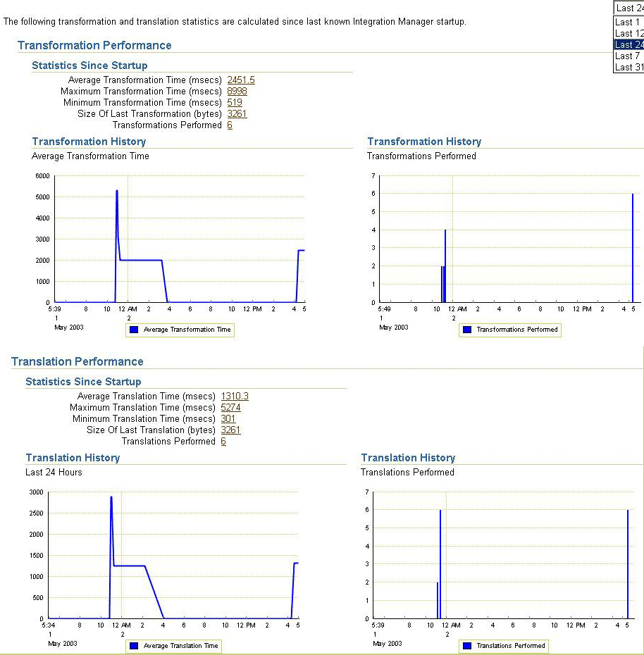
Task: Click the Size Of Last Transformation value 3261
Action: tap(237, 113)
